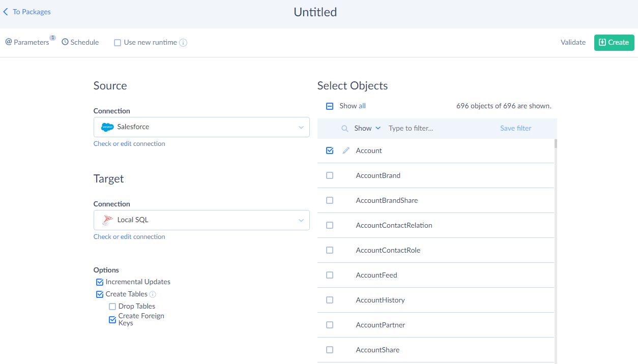Click the AccountShare object name
The width and height of the screenshot is (638, 364).
pyautogui.click(x=378, y=350)
